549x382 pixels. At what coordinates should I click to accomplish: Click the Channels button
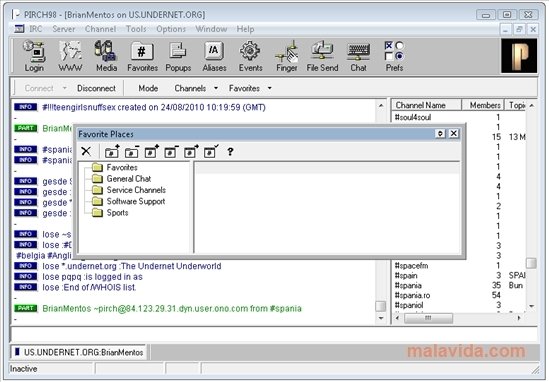(190, 88)
